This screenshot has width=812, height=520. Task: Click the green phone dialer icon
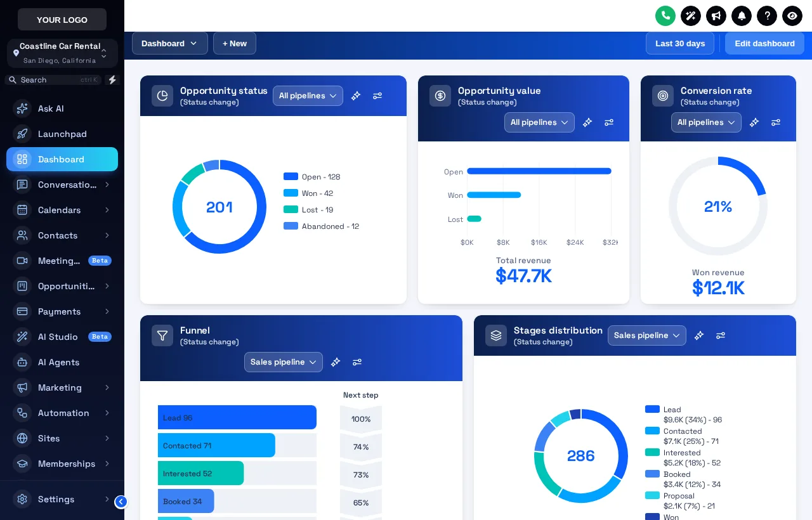pyautogui.click(x=665, y=16)
